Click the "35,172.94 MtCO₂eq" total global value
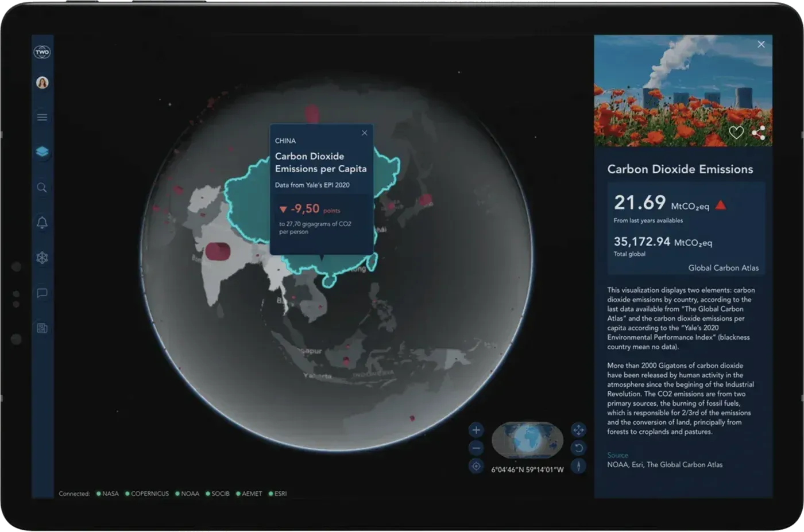The height and width of the screenshot is (532, 804). click(663, 242)
